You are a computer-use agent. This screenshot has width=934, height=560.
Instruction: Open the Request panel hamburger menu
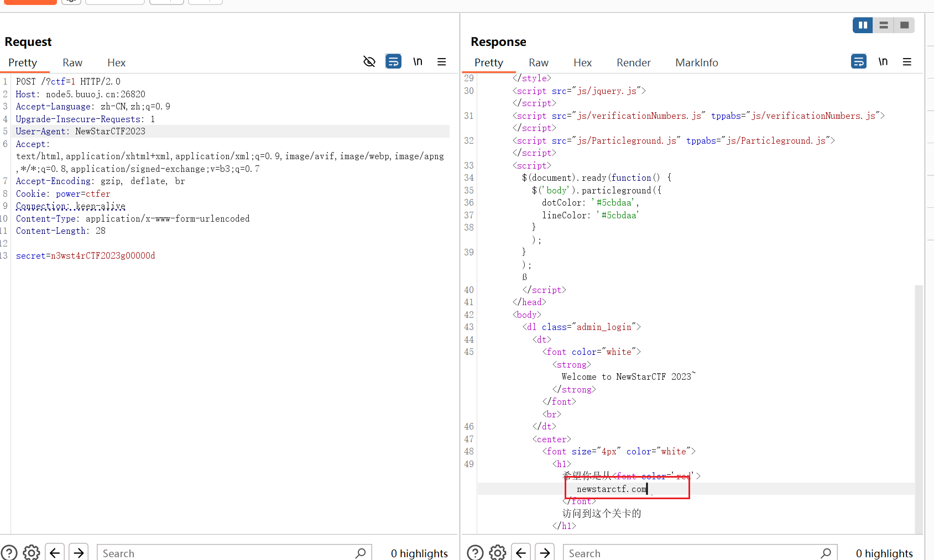pos(442,61)
